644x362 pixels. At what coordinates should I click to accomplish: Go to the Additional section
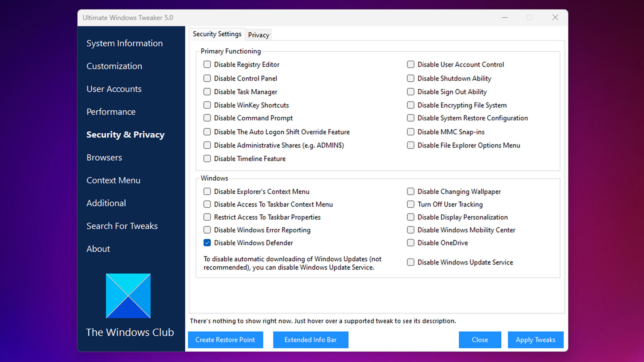click(x=106, y=203)
